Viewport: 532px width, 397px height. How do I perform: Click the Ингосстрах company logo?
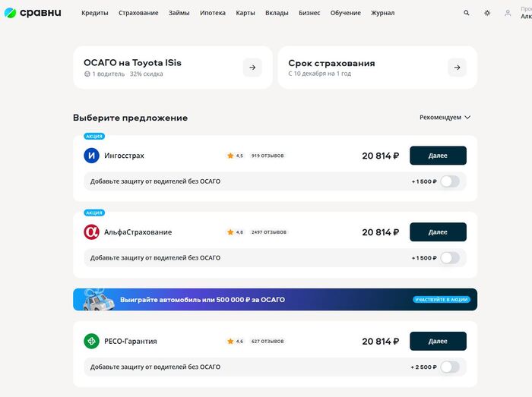coord(91,156)
